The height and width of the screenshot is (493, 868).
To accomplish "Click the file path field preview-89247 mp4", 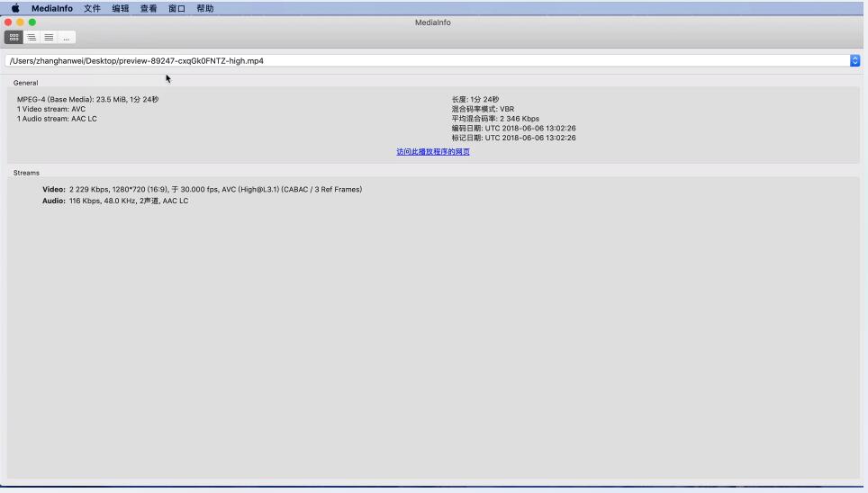I will pyautogui.click(x=428, y=61).
